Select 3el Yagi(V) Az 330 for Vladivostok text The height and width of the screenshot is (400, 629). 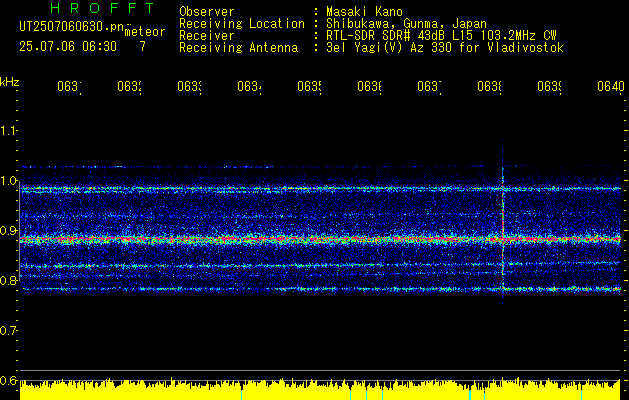point(445,48)
